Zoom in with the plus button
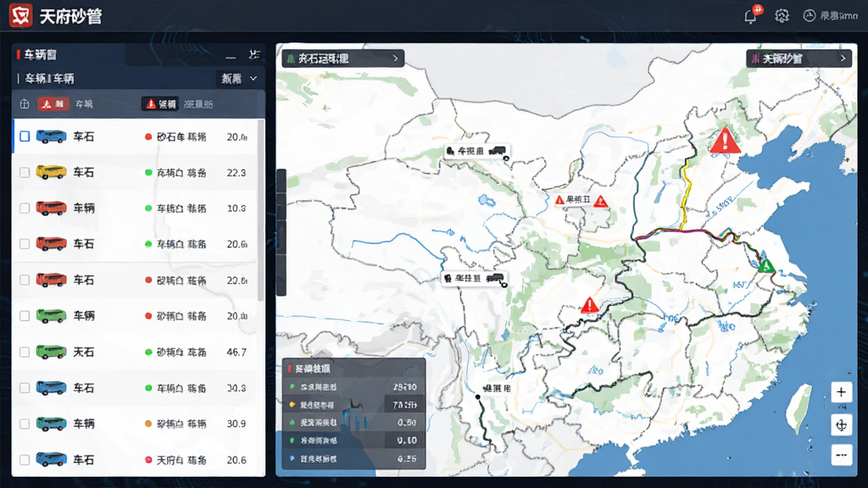 841,392
